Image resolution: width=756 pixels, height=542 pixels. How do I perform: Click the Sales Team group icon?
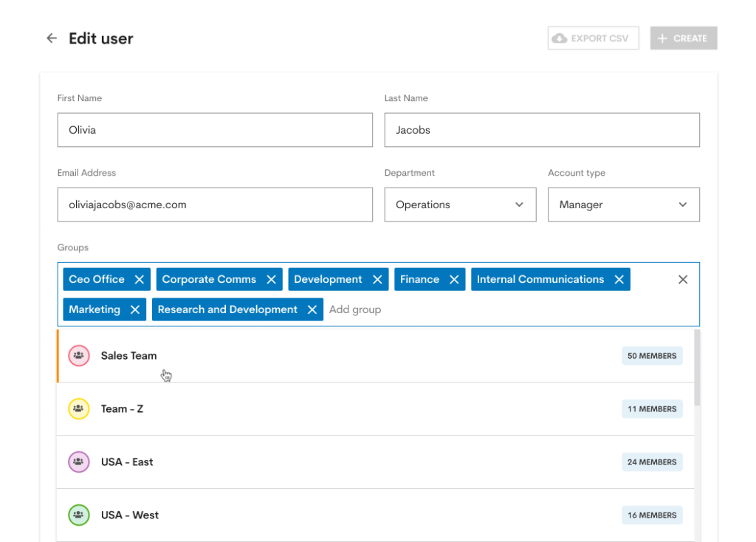click(78, 355)
